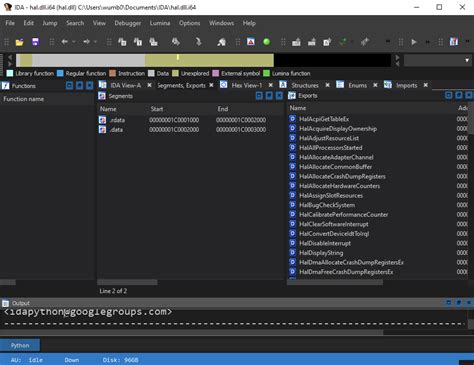Screen dimensions: 474x365
Task: Open the Debugger menu
Action: tap(128, 23)
